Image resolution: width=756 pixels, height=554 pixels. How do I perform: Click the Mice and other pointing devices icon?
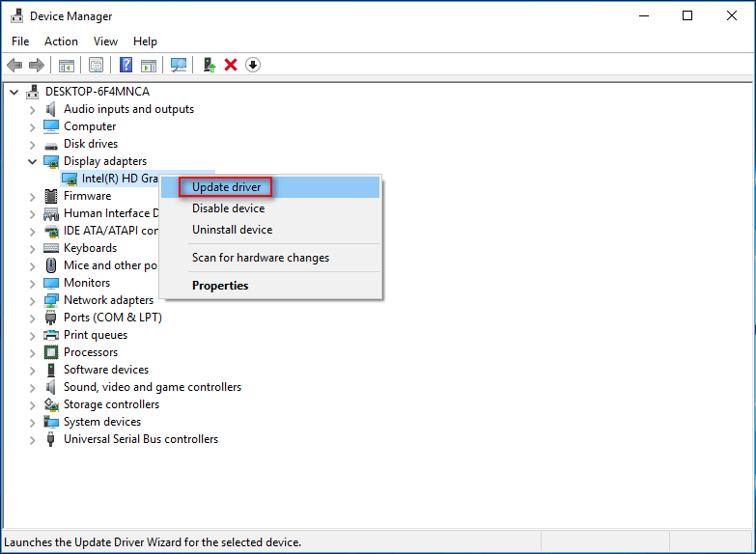pyautogui.click(x=51, y=265)
